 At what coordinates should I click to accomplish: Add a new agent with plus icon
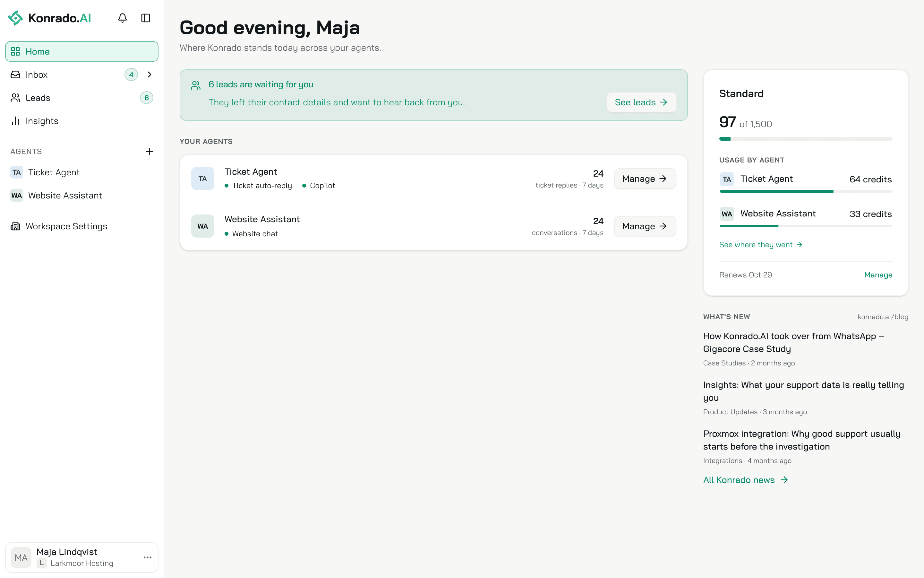149,151
